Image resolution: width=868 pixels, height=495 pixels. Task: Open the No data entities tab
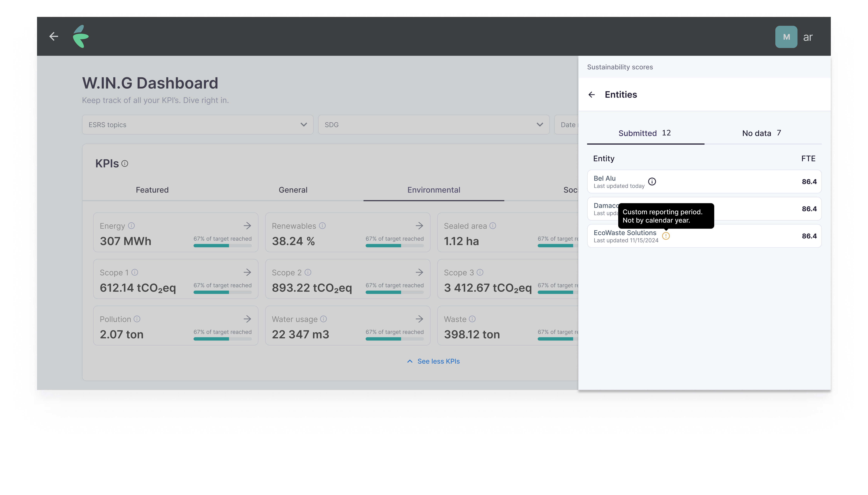tap(761, 133)
